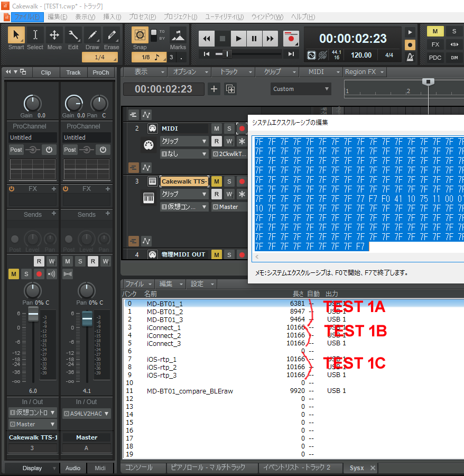Expand the クリップ dropdown in track view
The width and height of the screenshot is (464, 476).
tap(277, 72)
